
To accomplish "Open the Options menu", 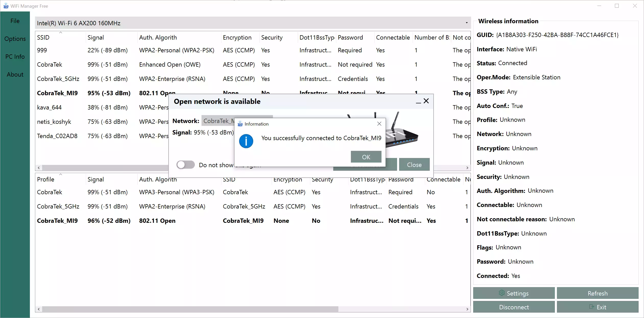I will (15, 39).
